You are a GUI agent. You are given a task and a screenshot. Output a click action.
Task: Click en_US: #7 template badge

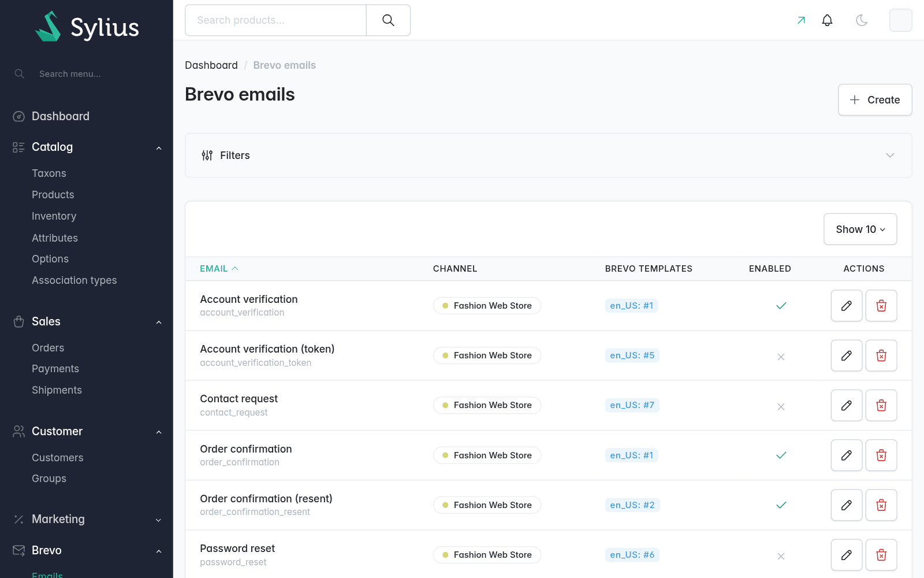pos(632,405)
